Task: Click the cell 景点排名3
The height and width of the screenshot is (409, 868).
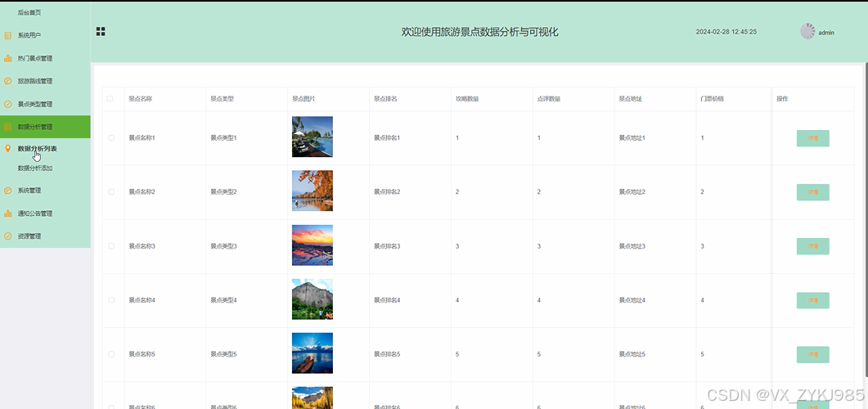Action: point(387,246)
